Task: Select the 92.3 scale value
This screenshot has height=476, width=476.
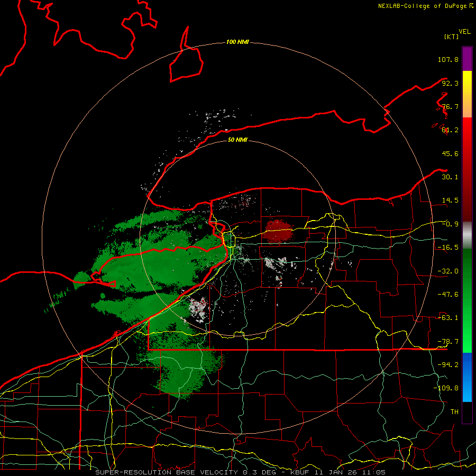Action: [x=450, y=83]
